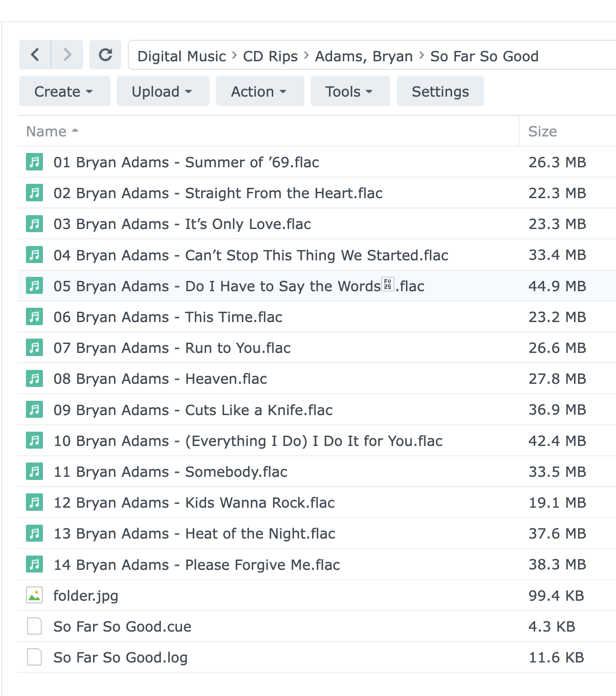Select the folder.jpg image icon
The image size is (616, 696).
(34, 595)
